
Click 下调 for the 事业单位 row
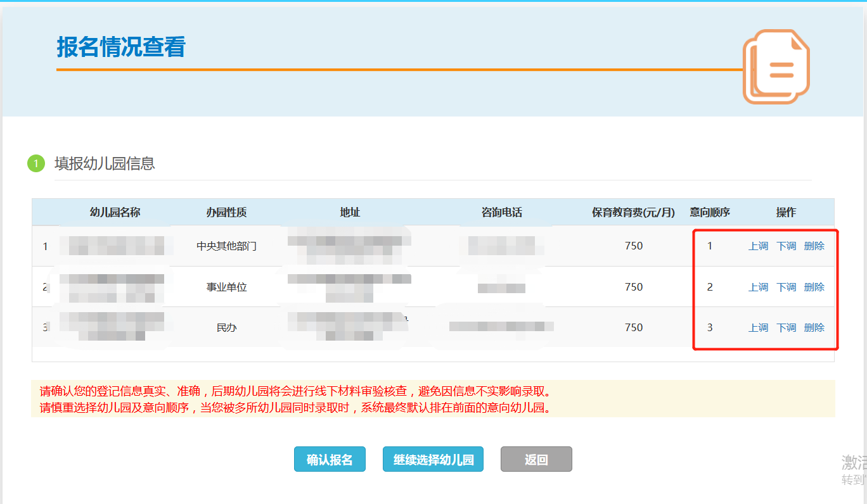click(786, 287)
